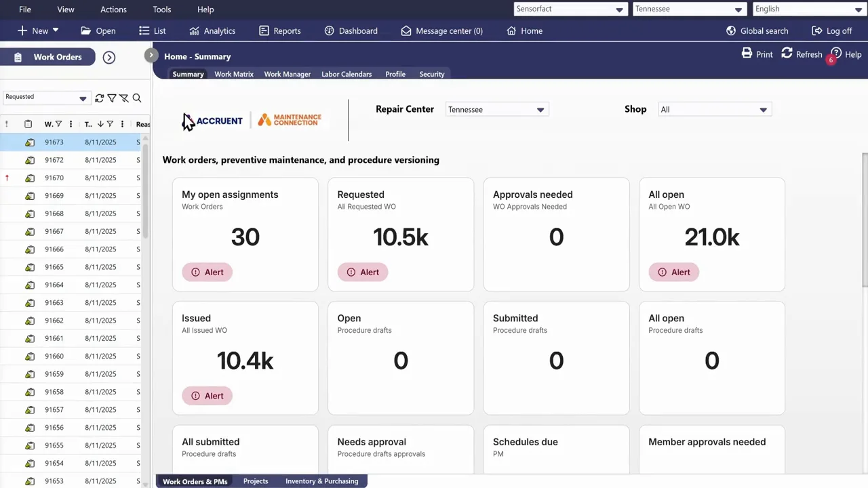Screen dimensions: 868x488
Task: Click the filter icon beside the Requested dropdown
Action: 112,98
